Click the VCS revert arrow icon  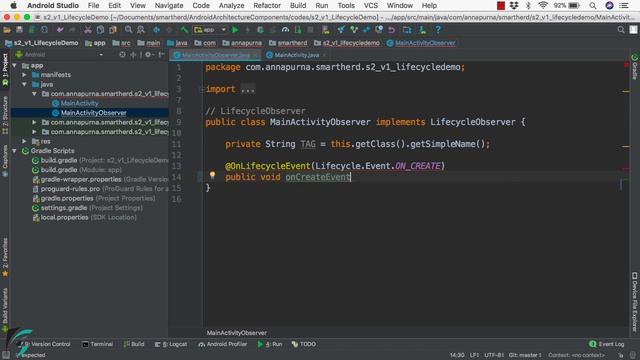pyautogui.click(x=391, y=30)
